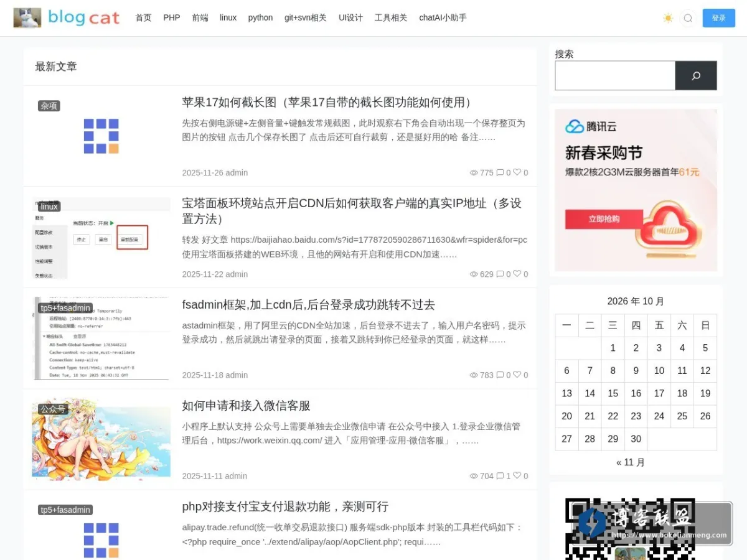This screenshot has height=560, width=747.
Task: Click the blog cat logo
Action: [x=67, y=17]
